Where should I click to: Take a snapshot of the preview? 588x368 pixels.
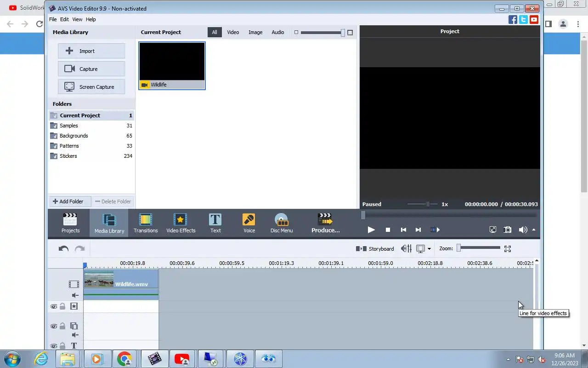pos(508,230)
